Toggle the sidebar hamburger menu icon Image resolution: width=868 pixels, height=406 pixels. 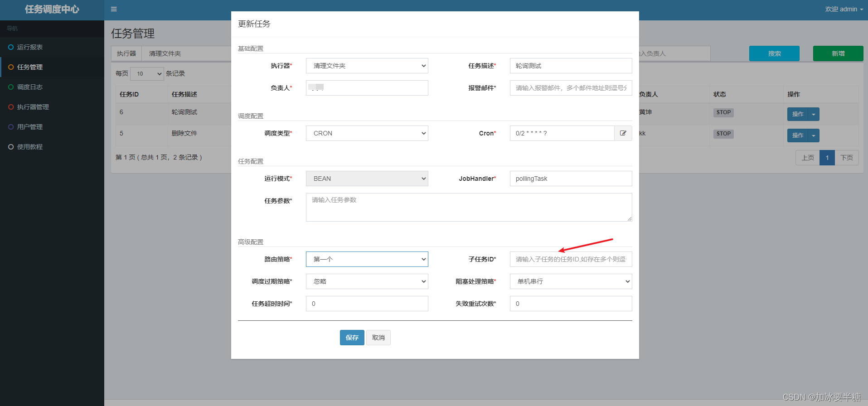(114, 9)
